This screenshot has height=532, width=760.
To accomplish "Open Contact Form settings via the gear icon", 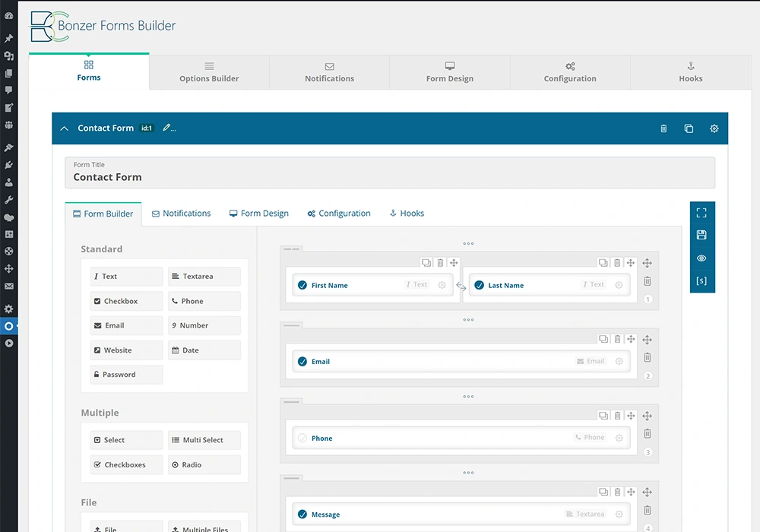I will [714, 128].
